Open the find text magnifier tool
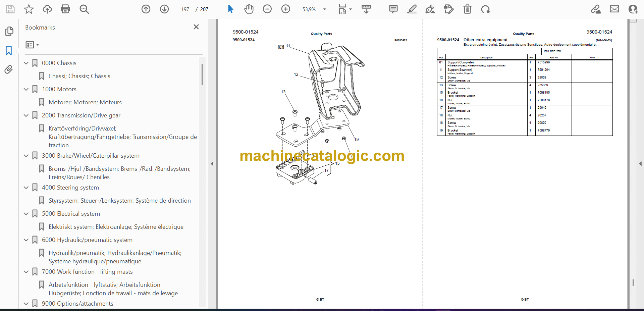The width and height of the screenshot is (644, 311). [84, 9]
